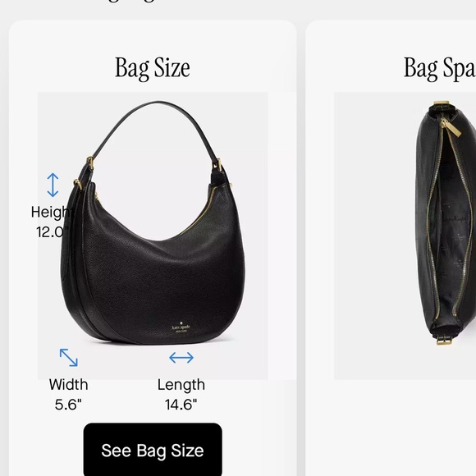Screen dimensions: 476x476
Task: Click the See Bag Size button
Action: [x=153, y=449]
